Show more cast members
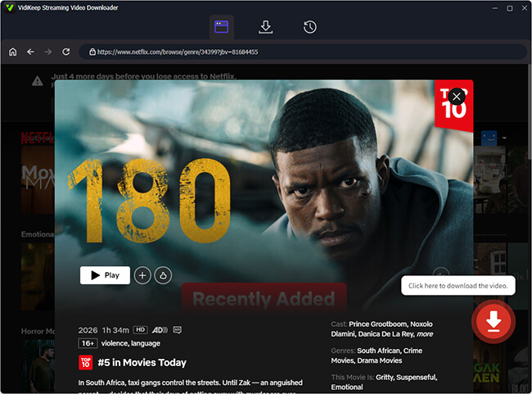532x394 pixels. (425, 334)
